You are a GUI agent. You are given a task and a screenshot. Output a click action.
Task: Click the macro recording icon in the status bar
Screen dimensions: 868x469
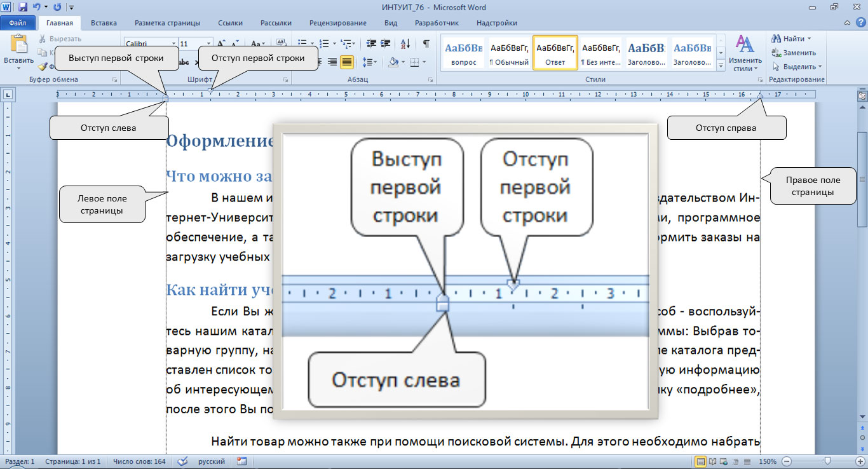(x=241, y=461)
